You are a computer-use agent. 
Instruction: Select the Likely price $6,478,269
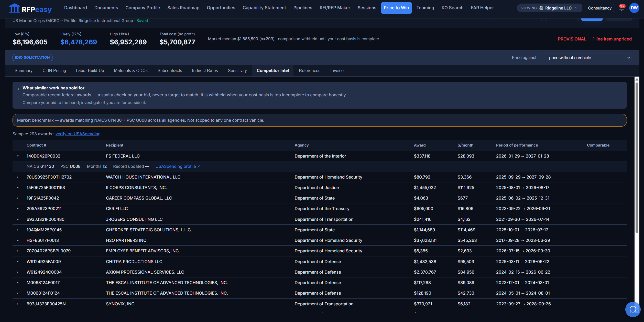tap(79, 42)
